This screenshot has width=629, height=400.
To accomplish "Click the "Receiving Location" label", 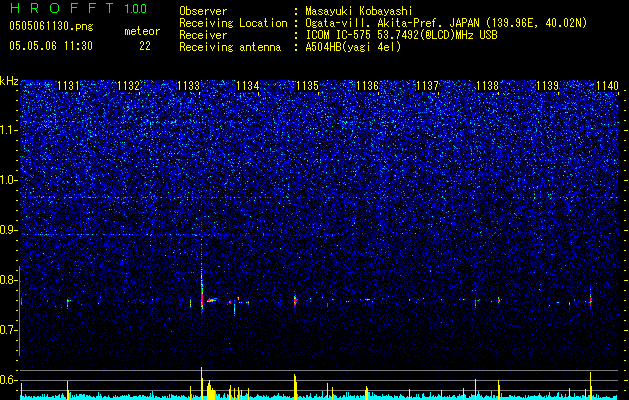I will coord(233,24).
